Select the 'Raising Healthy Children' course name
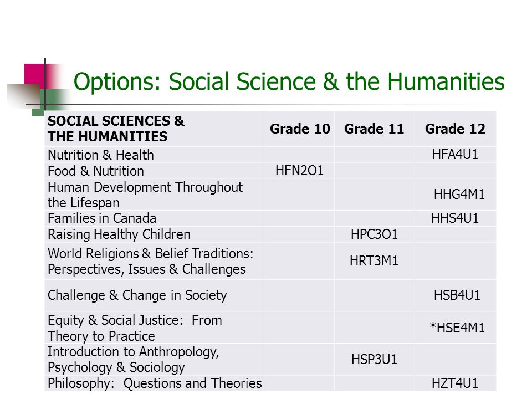 tap(119, 234)
